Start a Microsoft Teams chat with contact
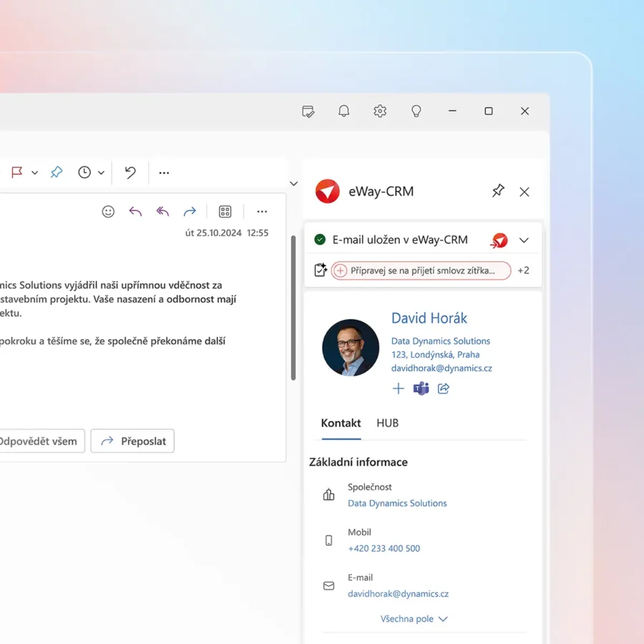The width and height of the screenshot is (644, 644). (x=421, y=389)
